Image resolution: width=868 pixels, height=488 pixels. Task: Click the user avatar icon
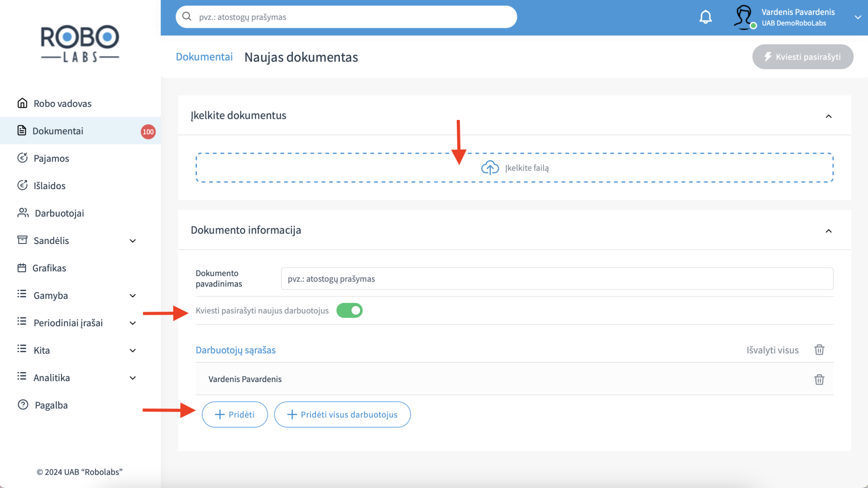[x=744, y=17]
